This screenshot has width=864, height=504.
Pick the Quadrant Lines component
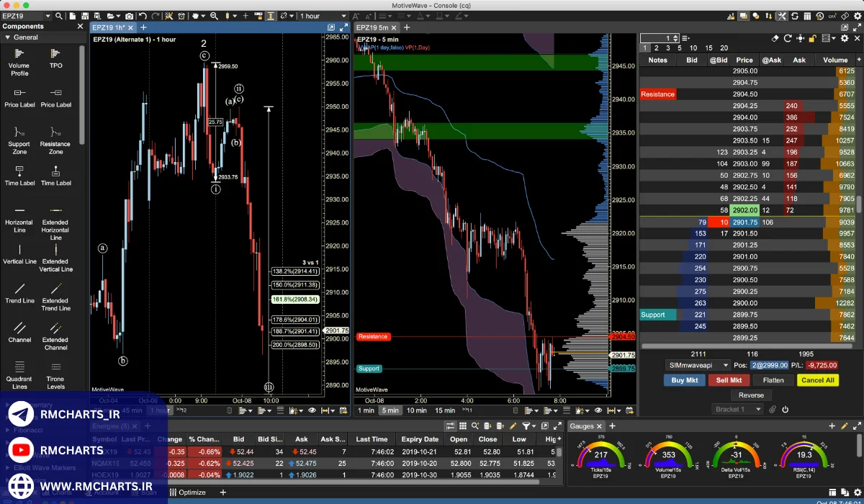[19, 374]
